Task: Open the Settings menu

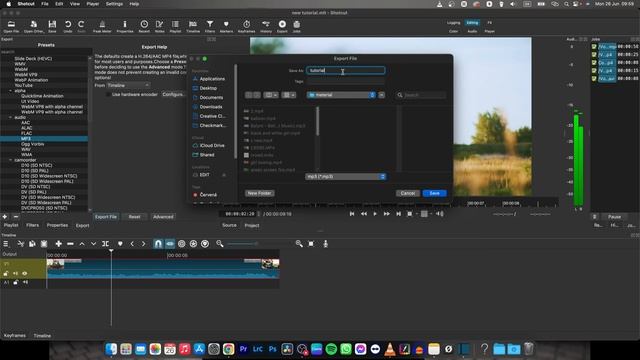Action: click(114, 4)
